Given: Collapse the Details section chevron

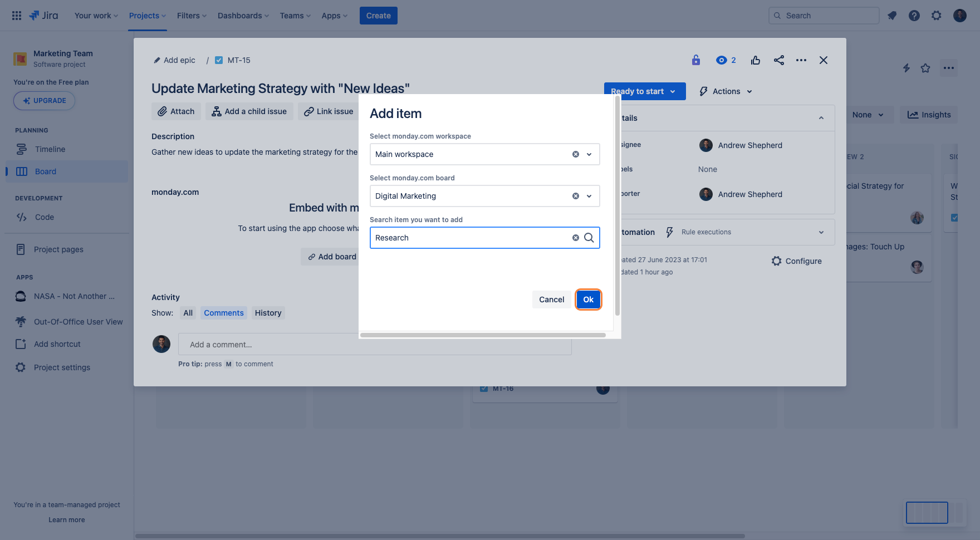Looking at the screenshot, I should (x=821, y=118).
